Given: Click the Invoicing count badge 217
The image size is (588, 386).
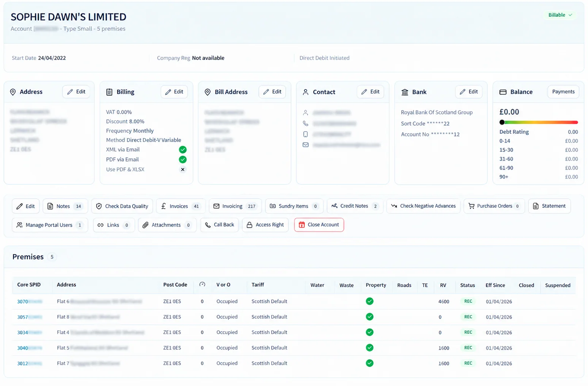Looking at the screenshot, I should tap(252, 206).
